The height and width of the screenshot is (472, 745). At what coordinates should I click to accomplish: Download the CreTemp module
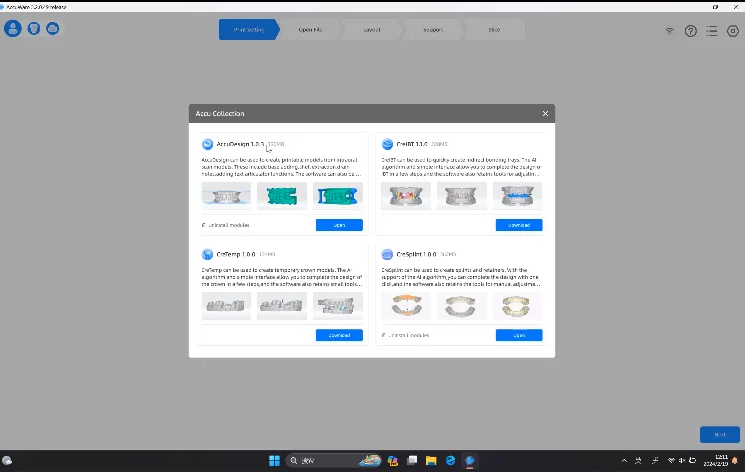[339, 335]
